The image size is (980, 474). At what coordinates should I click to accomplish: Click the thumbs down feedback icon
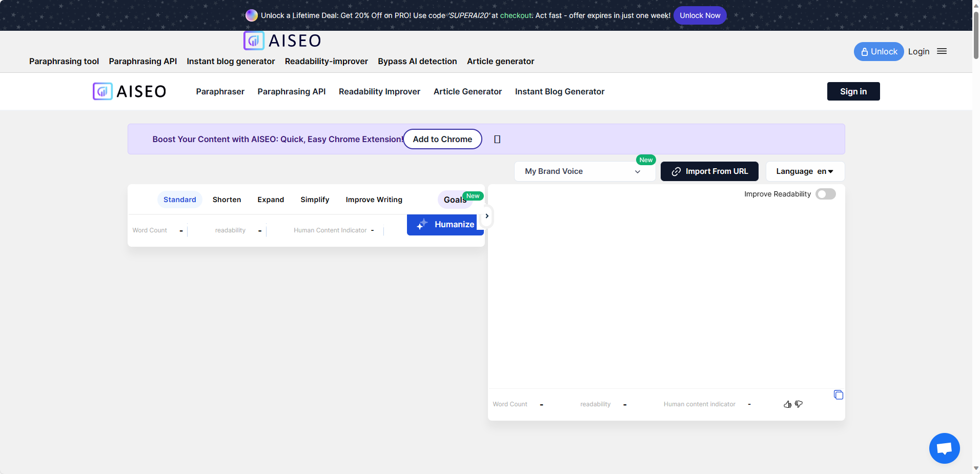click(799, 404)
